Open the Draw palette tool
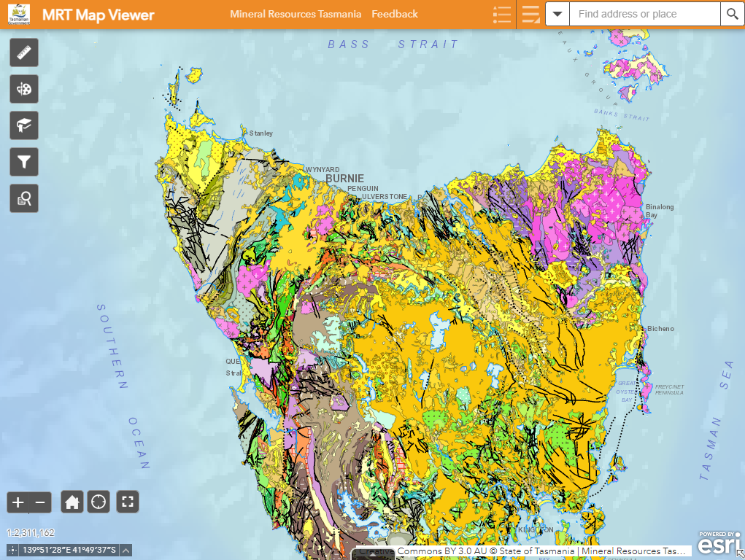 coord(24,89)
